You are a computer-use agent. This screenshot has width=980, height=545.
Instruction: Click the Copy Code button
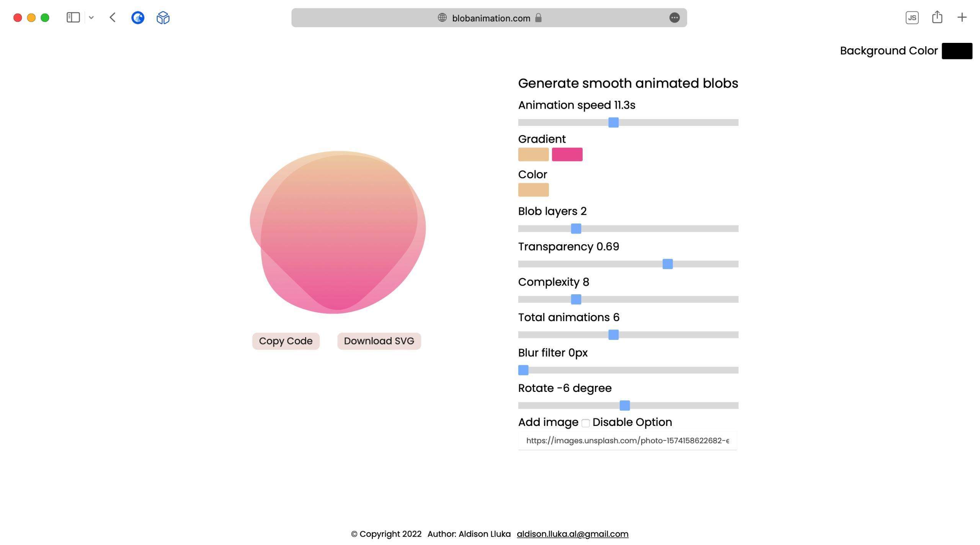(x=286, y=341)
